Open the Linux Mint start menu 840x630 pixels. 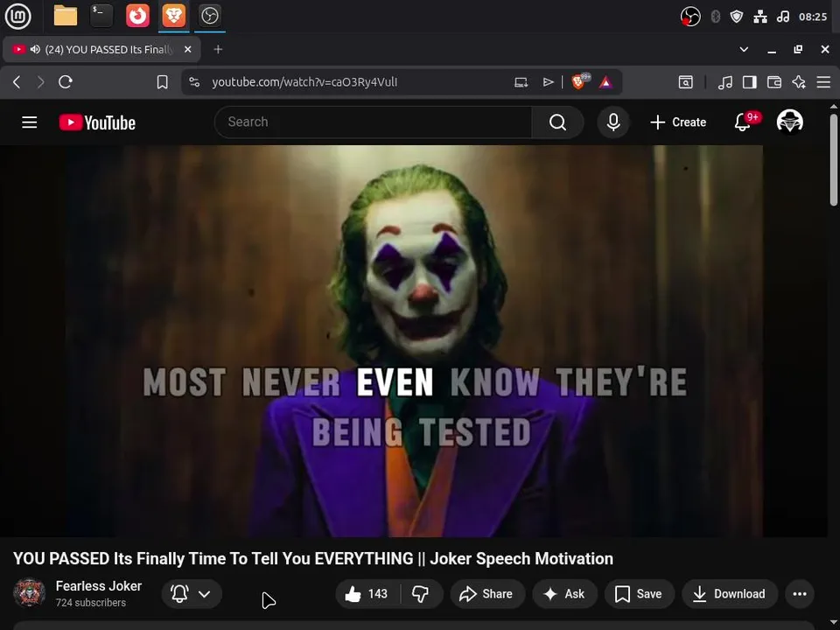[17, 16]
